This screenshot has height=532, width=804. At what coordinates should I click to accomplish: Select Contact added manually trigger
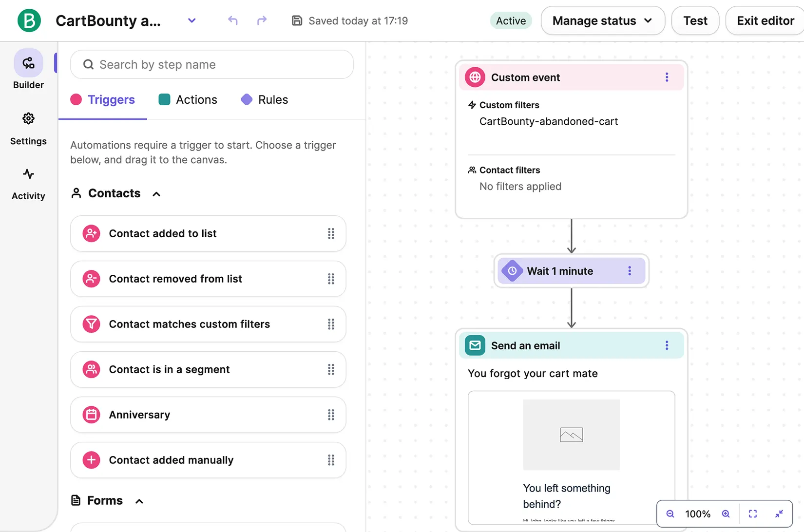point(208,460)
